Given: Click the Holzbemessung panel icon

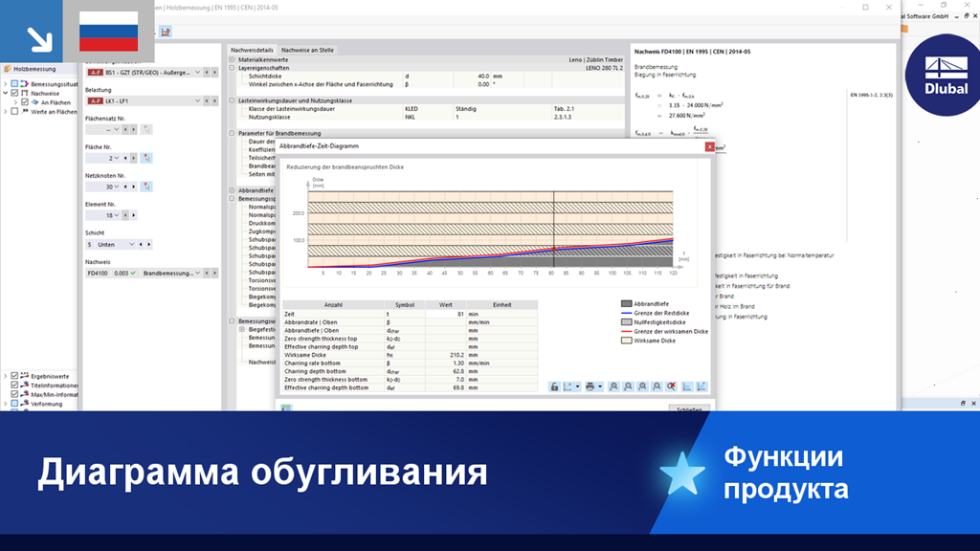Looking at the screenshot, I should (x=8, y=69).
